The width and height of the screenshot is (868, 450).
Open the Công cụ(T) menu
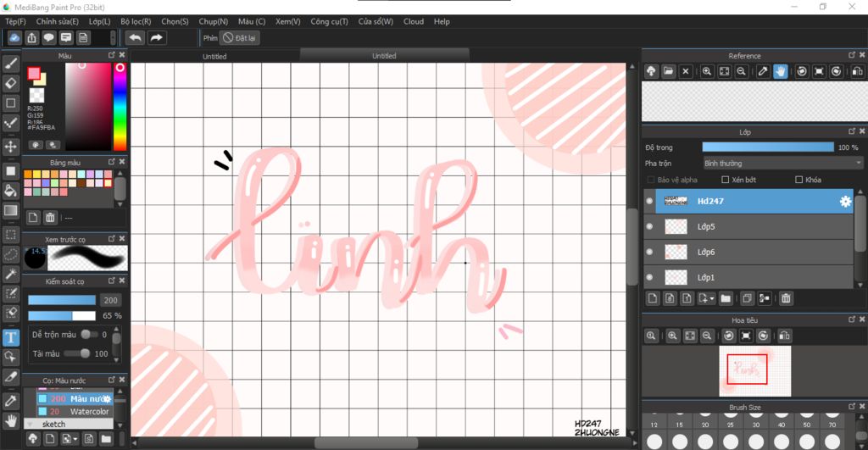329,21
